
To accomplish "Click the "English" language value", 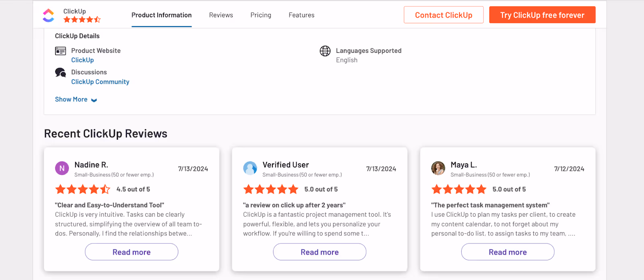I will (x=347, y=60).
